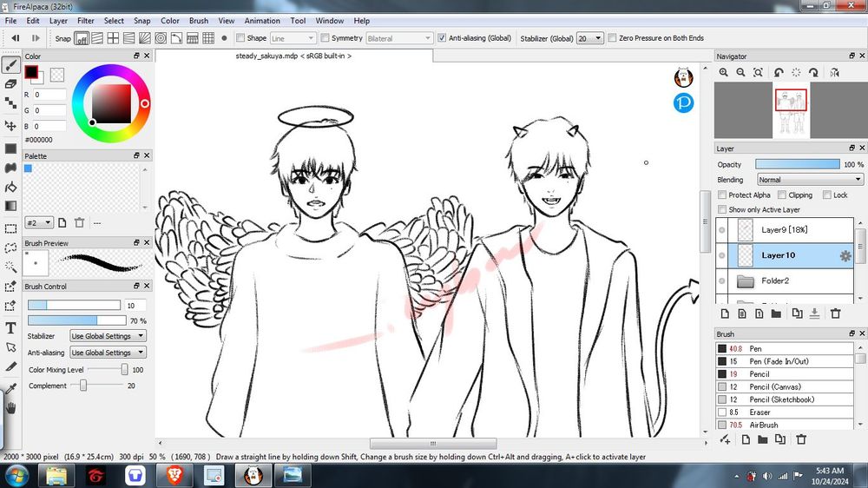
Task: Toggle visibility of Folder2
Action: click(x=722, y=280)
